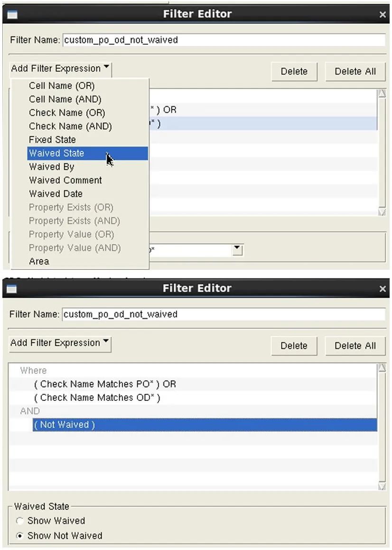Click Filter Name field in bottom dialog
392x550 pixels.
tap(224, 314)
